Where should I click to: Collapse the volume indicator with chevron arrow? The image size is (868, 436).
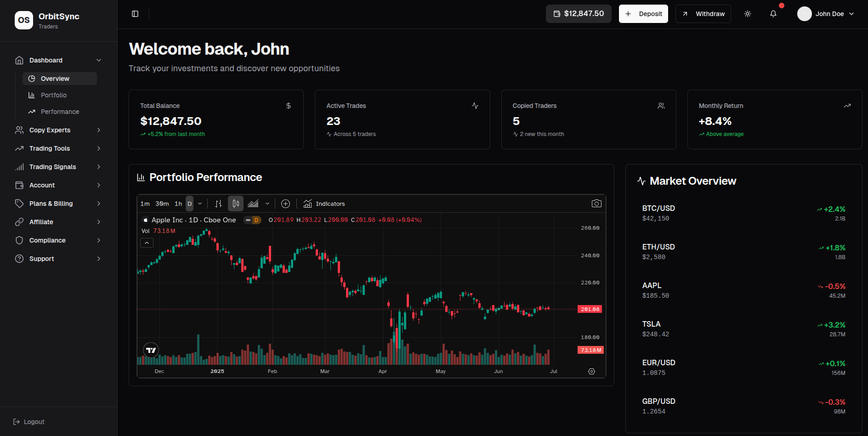pyautogui.click(x=147, y=242)
